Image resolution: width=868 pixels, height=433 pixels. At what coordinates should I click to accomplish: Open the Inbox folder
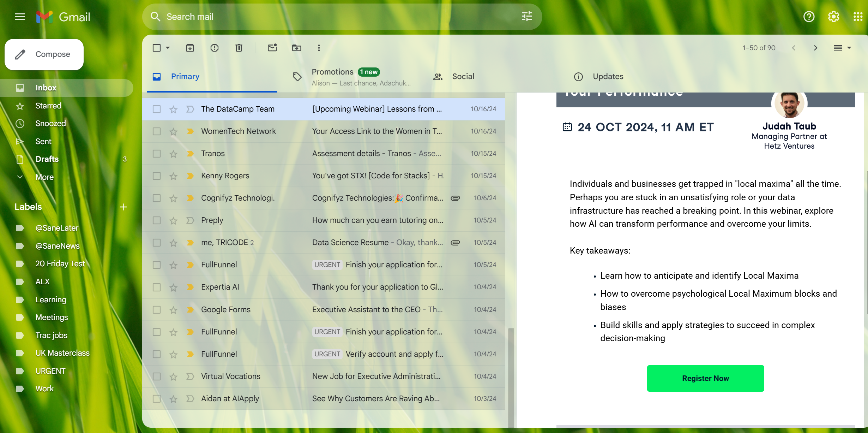point(66,88)
